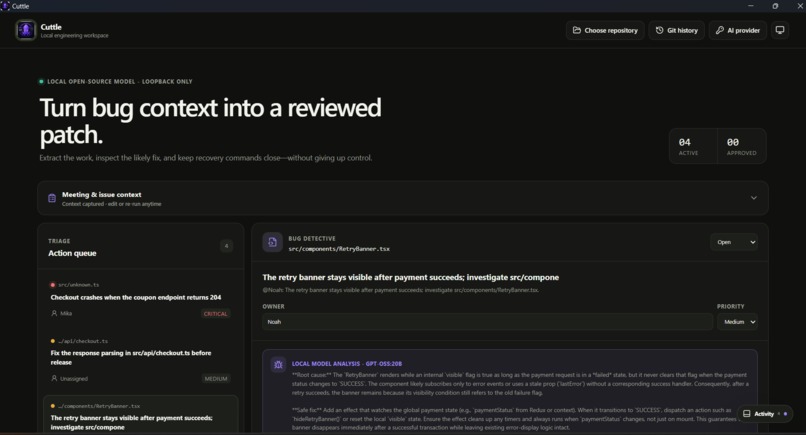Screen dimensions: 806x435
Task: Click the key icon in AI provider
Action: pos(720,30)
